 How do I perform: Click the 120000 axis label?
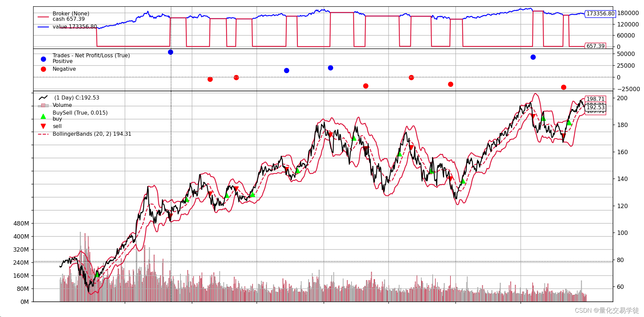[x=628, y=24]
